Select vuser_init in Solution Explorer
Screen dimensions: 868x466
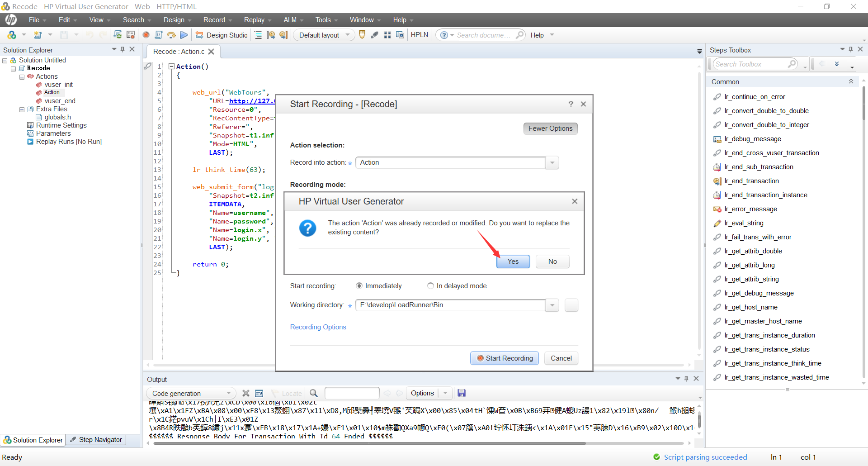point(58,85)
